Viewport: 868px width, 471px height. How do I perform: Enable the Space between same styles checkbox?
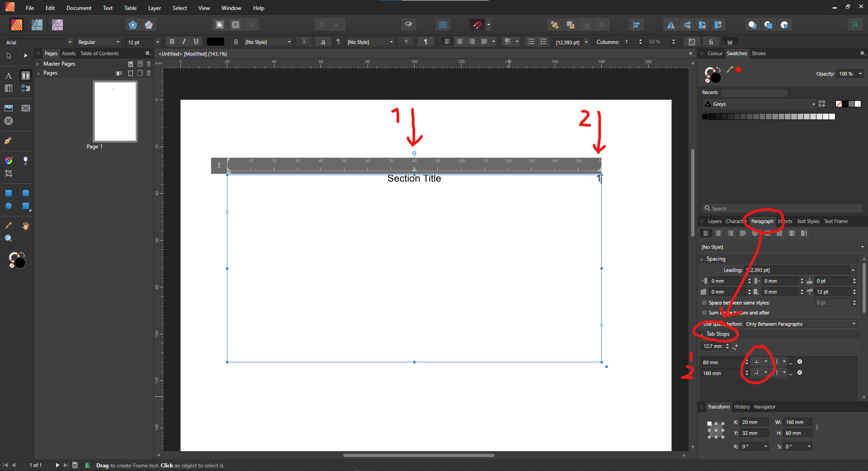[704, 303]
